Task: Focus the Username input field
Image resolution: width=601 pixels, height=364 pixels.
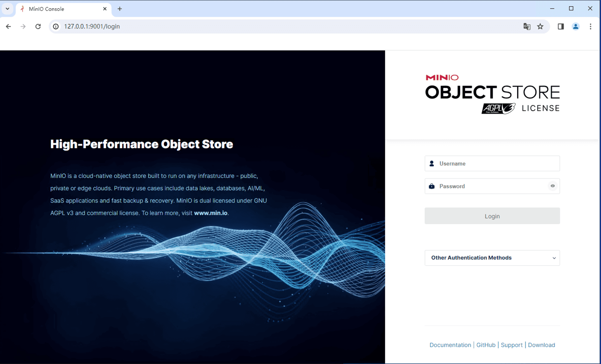Action: tap(492, 163)
